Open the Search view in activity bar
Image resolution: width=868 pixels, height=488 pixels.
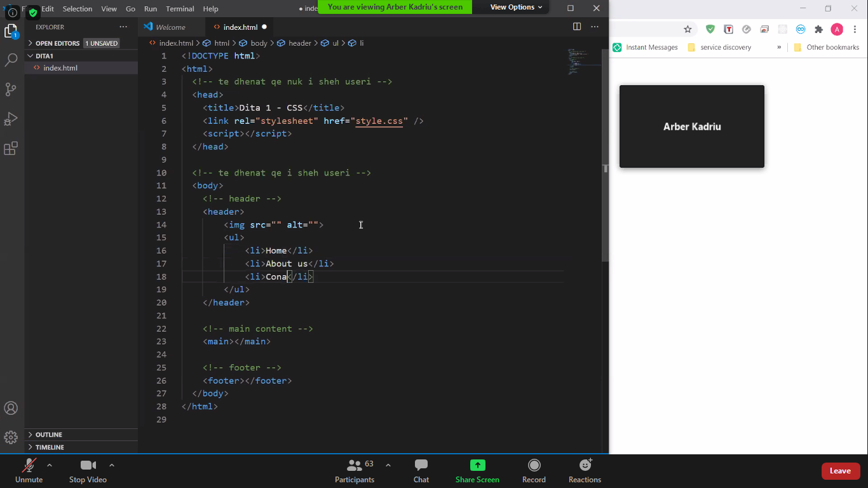click(x=11, y=60)
